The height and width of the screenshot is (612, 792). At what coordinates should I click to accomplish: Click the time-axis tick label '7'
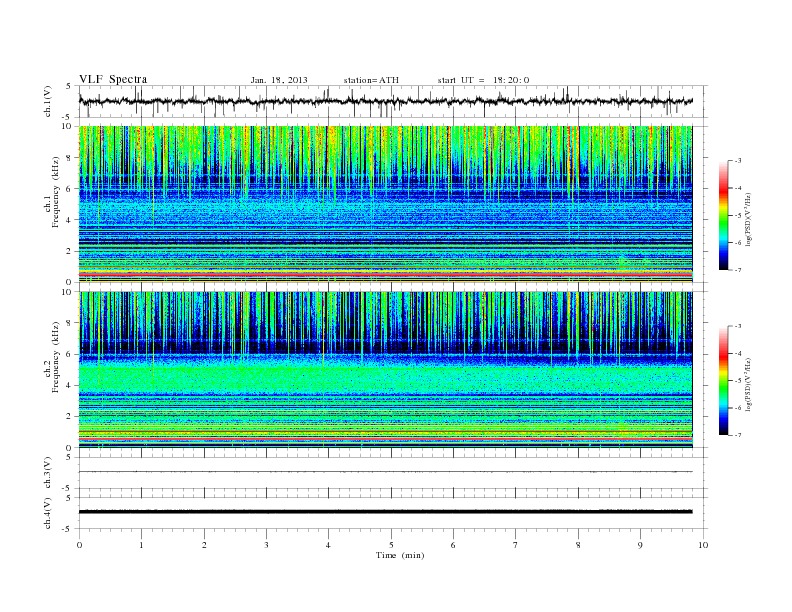pos(516,545)
